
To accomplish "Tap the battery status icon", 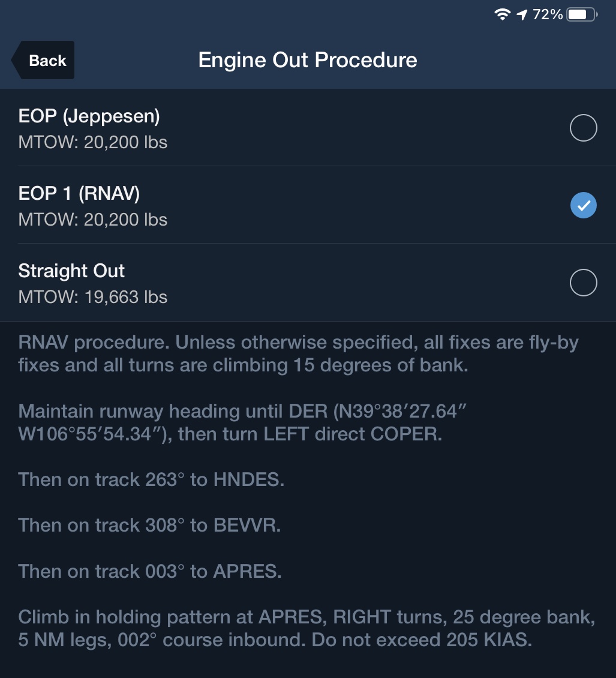I will click(x=582, y=15).
